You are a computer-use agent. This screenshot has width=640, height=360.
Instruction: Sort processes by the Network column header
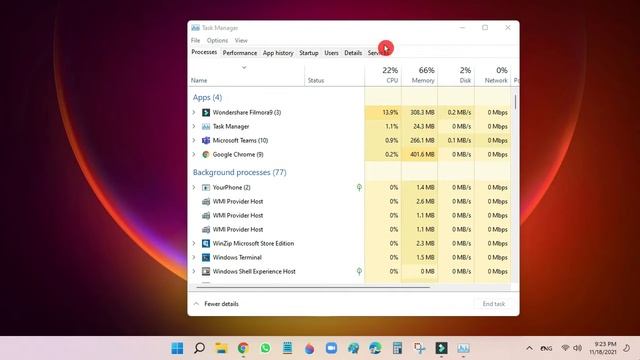point(493,75)
